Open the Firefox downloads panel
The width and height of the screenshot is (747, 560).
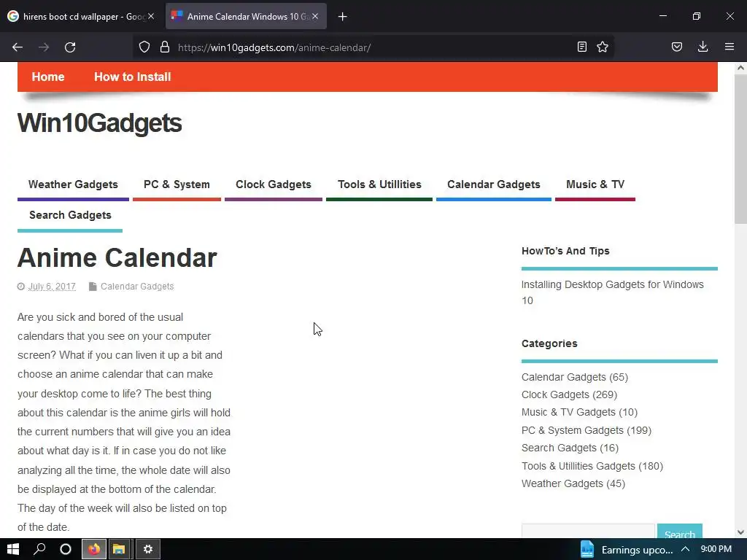(x=703, y=47)
